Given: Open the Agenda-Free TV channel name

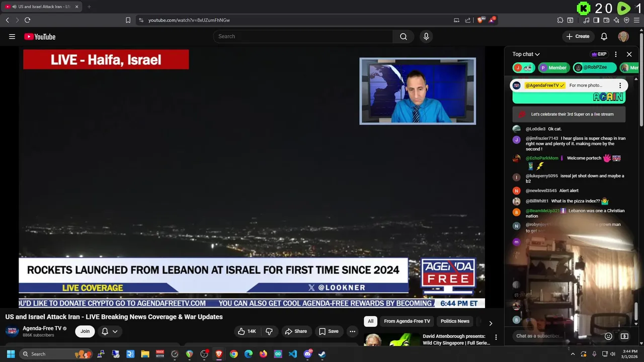Looking at the screenshot, I should point(42,328).
